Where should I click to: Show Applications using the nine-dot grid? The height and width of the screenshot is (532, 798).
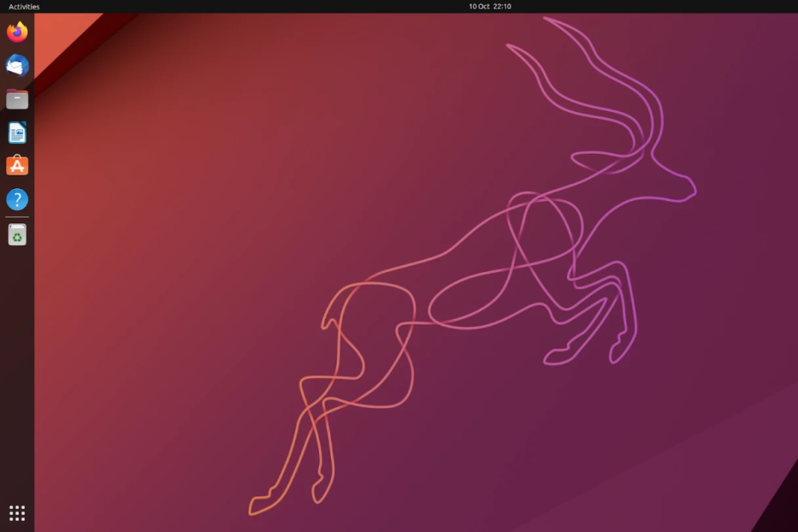[17, 513]
